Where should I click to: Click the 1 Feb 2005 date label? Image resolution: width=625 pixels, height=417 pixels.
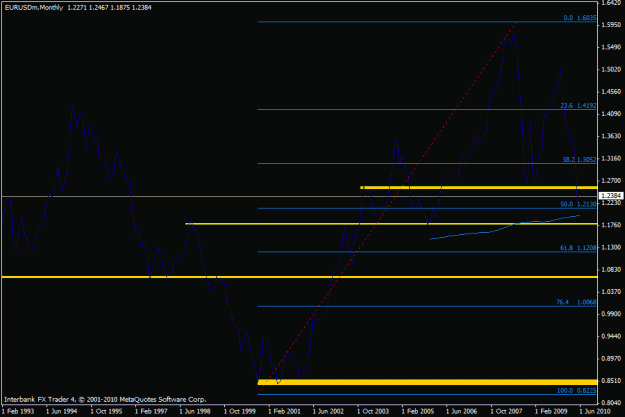click(418, 411)
